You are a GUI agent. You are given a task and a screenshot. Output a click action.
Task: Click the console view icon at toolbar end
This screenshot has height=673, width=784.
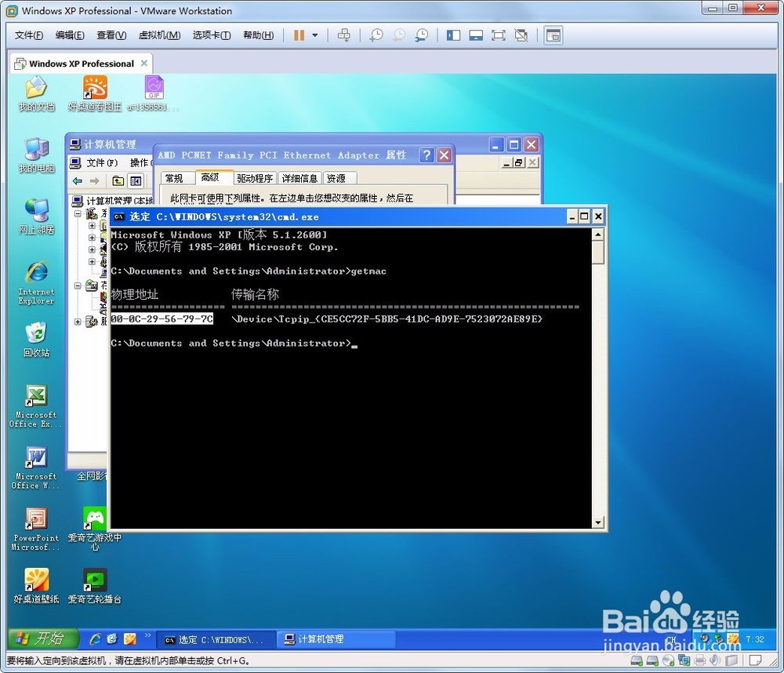point(554,35)
